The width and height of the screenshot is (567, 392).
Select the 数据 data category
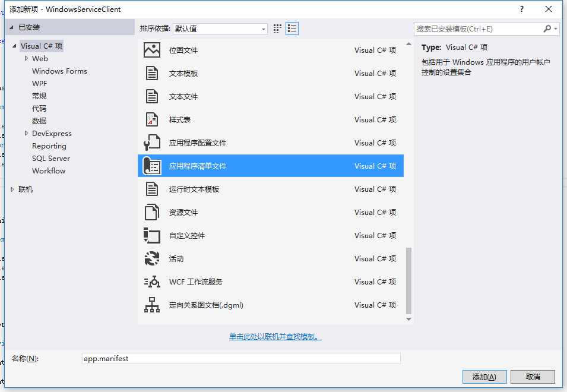39,121
